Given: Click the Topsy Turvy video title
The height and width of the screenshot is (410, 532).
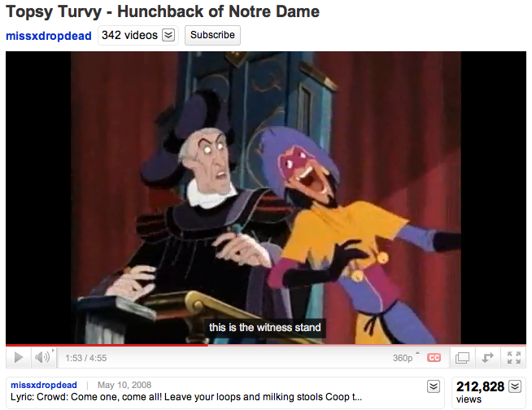Looking at the screenshot, I should [x=163, y=11].
